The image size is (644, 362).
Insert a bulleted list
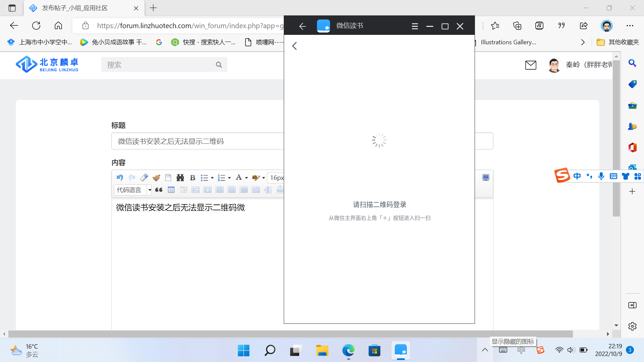tap(204, 178)
